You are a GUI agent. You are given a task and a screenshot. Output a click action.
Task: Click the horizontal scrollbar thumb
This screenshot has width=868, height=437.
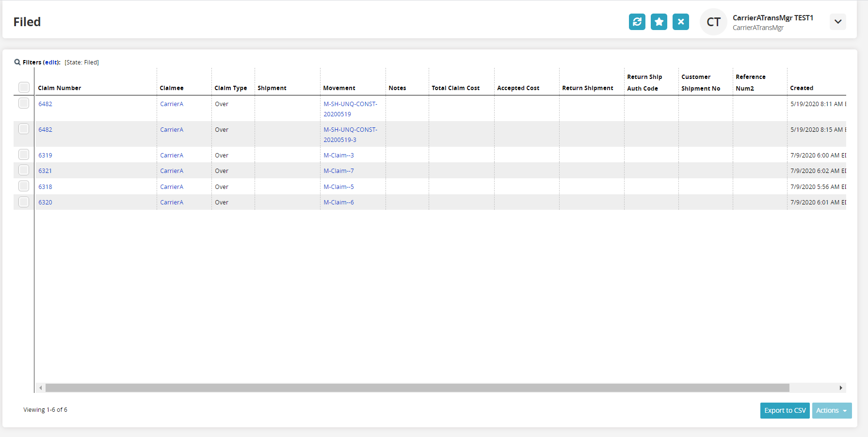(x=417, y=388)
